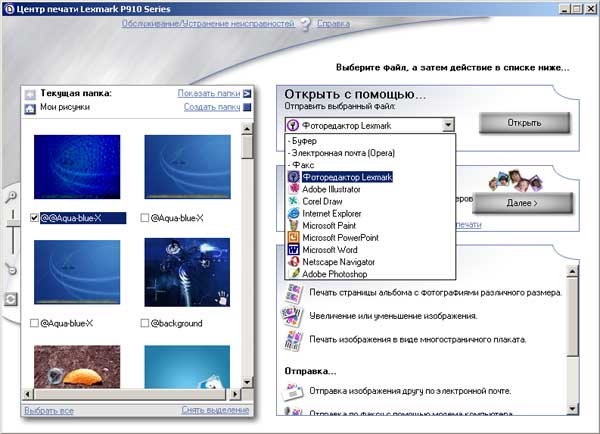The width and height of the screenshot is (600, 434).
Task: Click the zoom-out magnifier icon on the left edge
Action: [x=11, y=269]
